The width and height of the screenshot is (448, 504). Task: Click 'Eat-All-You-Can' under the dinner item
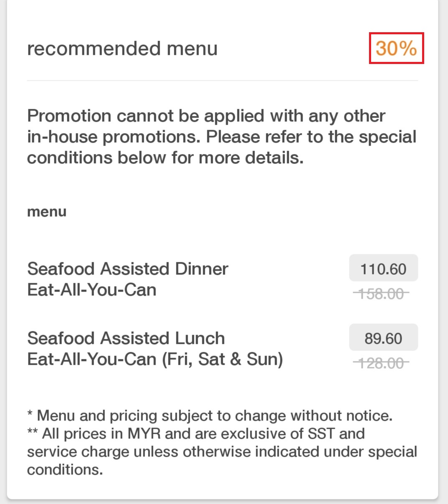click(x=92, y=289)
